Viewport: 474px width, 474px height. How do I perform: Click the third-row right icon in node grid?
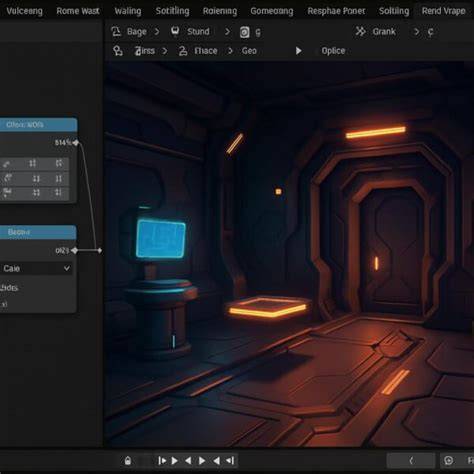(x=58, y=192)
